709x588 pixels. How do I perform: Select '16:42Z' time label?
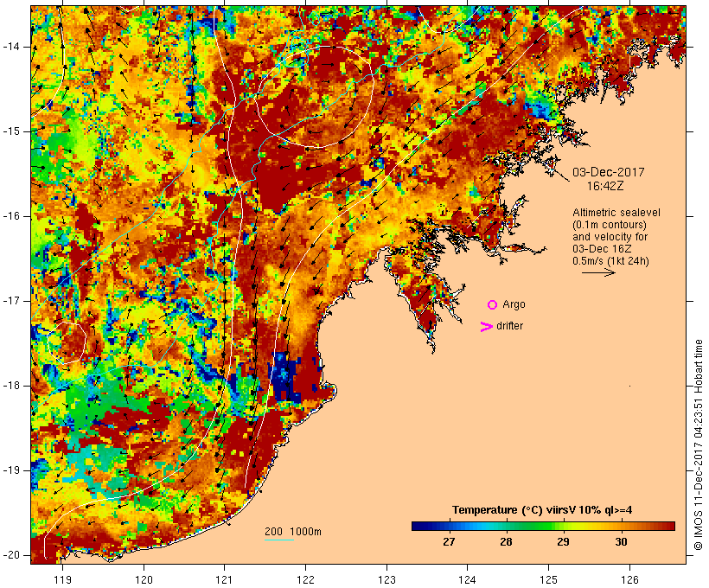coord(605,186)
